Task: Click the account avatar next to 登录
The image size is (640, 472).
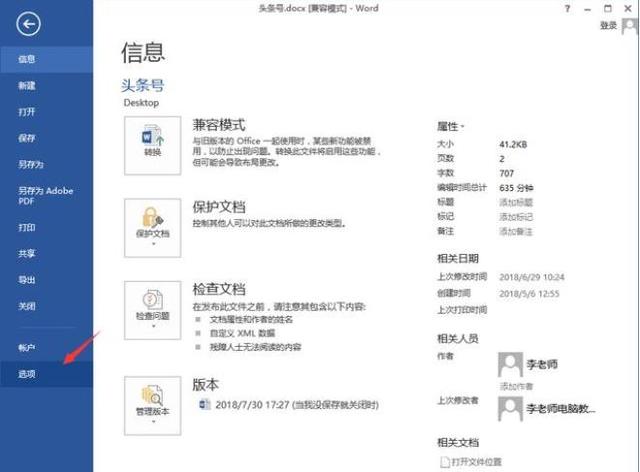Action: [x=629, y=27]
